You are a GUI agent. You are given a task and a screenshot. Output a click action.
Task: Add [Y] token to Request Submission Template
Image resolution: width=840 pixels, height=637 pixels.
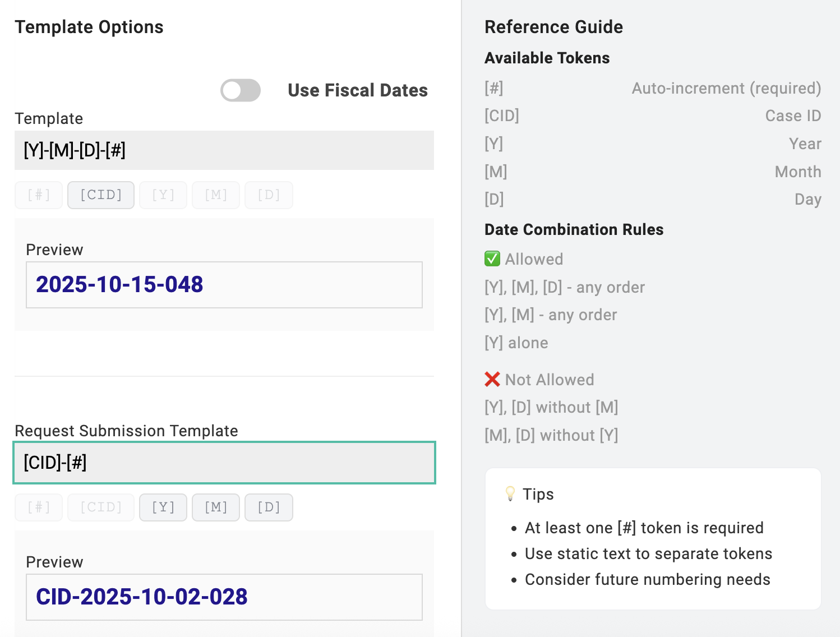pyautogui.click(x=163, y=507)
